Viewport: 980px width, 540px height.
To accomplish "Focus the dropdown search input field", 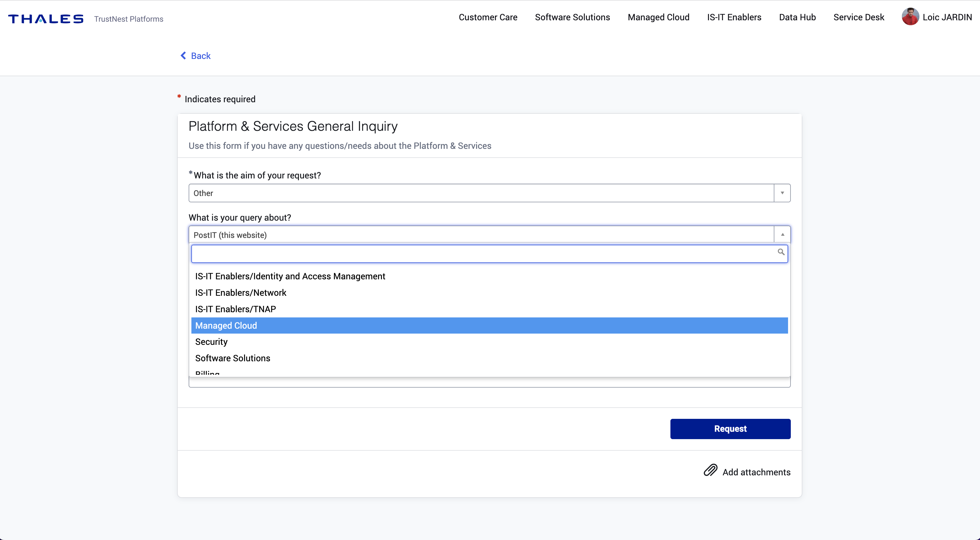I will [x=489, y=254].
